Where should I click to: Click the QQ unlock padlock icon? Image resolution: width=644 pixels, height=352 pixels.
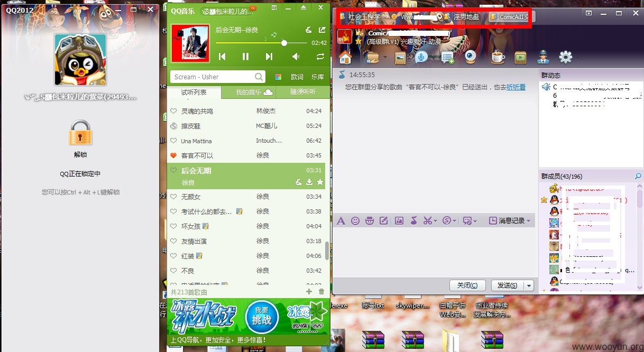pos(80,133)
